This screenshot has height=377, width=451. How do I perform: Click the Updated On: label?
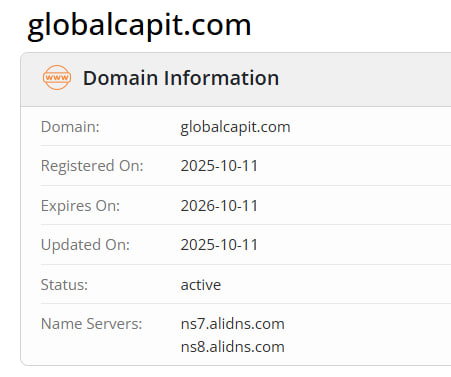(x=85, y=245)
